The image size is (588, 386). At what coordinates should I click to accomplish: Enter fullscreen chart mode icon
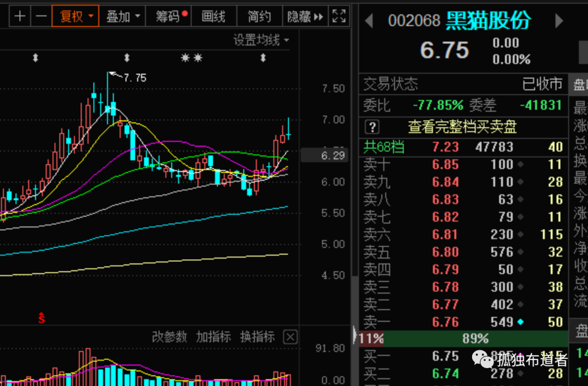(339, 16)
